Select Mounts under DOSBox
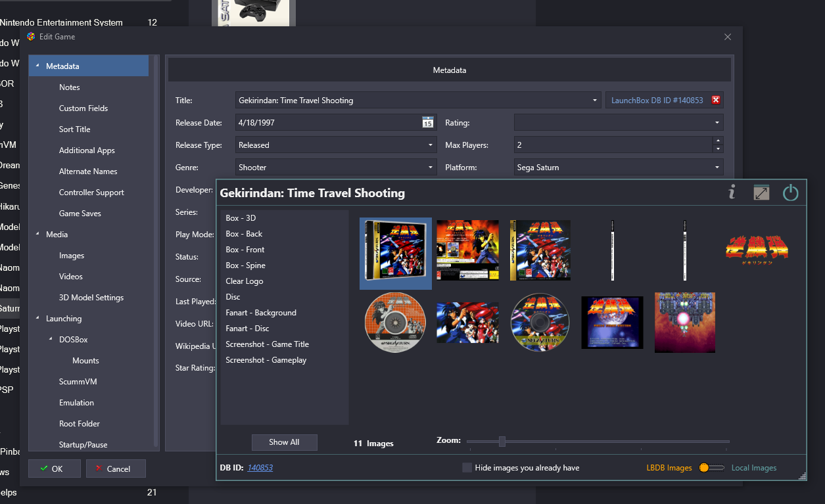 [85, 361]
